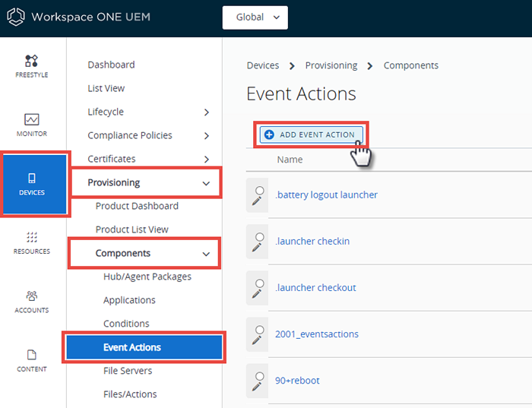Screen dimensions: 532x408
Task: Open Product List View under Provisioning
Action: pos(132,229)
